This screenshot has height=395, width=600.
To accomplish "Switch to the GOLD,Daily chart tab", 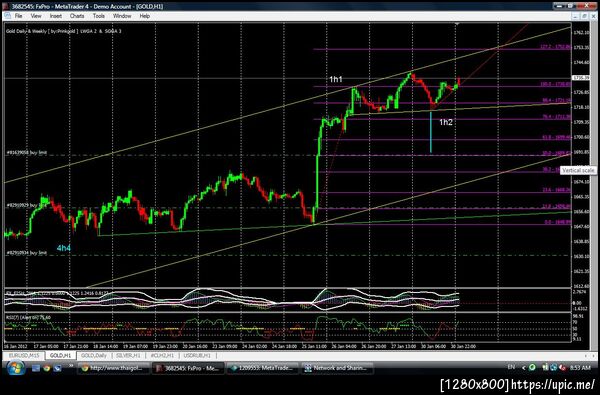I will click(94, 356).
